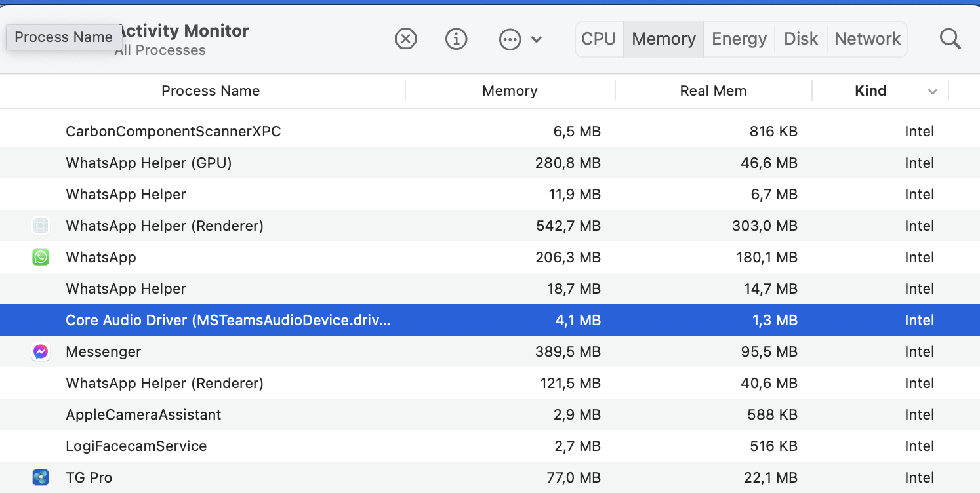Toggle sort order on the Kind column arrow
The image size is (980, 493).
tap(932, 92)
